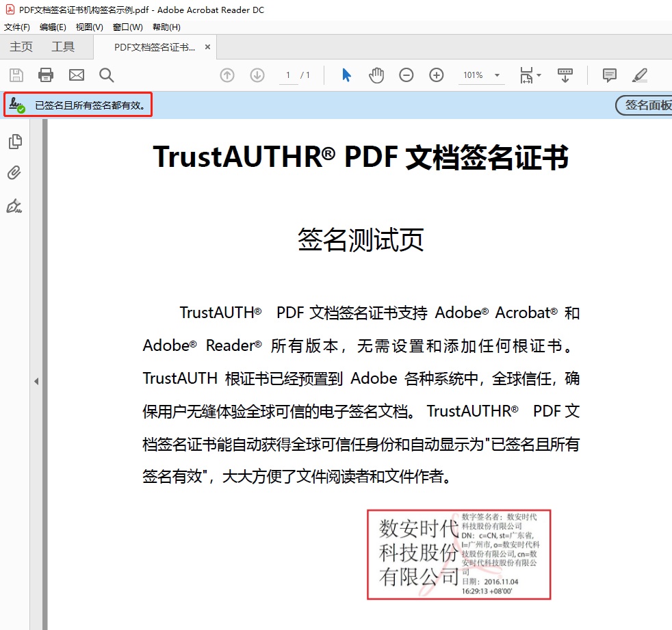The image size is (672, 630).
Task: Add a comment note icon
Action: click(610, 75)
